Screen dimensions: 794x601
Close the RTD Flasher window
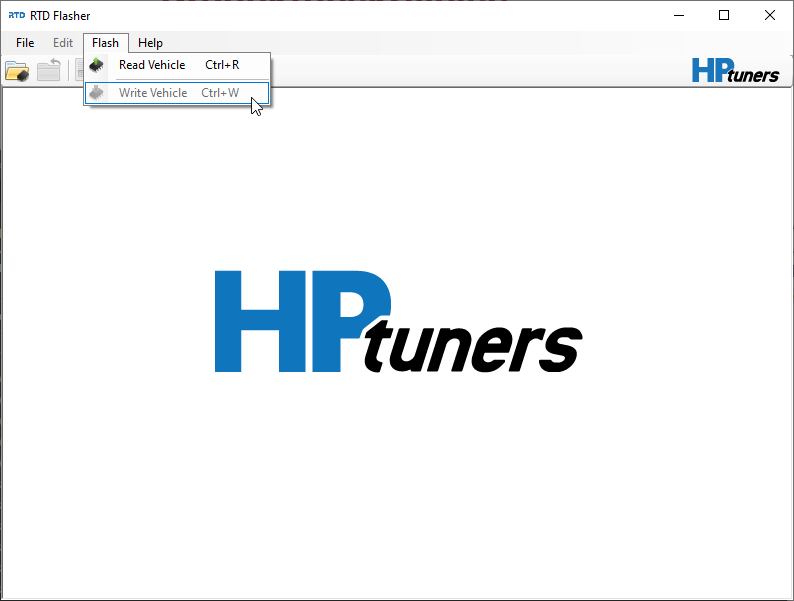pos(770,16)
